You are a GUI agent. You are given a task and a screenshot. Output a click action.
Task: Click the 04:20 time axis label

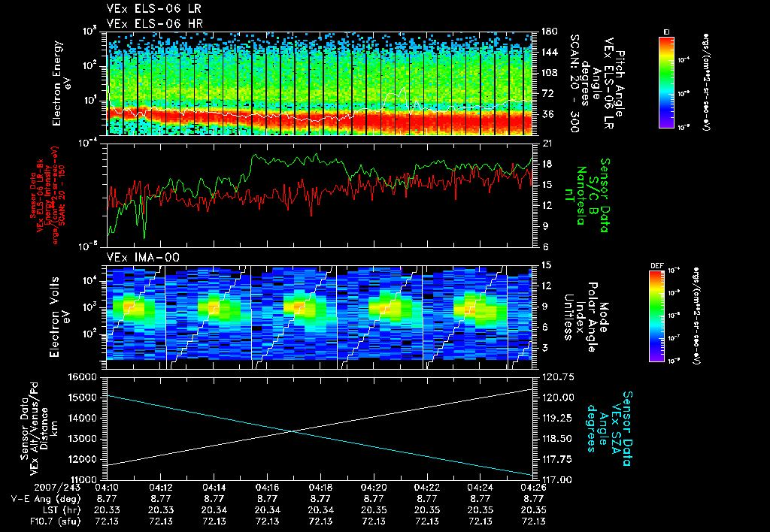pos(374,488)
